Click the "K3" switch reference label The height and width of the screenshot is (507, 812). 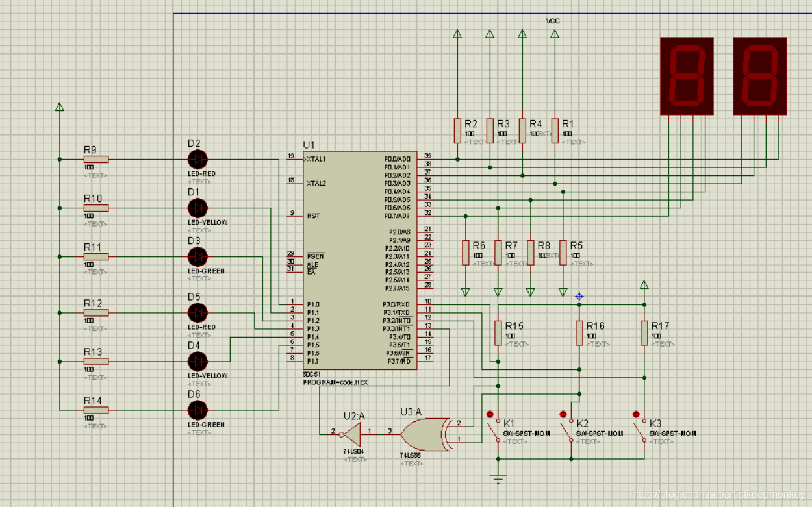point(655,423)
